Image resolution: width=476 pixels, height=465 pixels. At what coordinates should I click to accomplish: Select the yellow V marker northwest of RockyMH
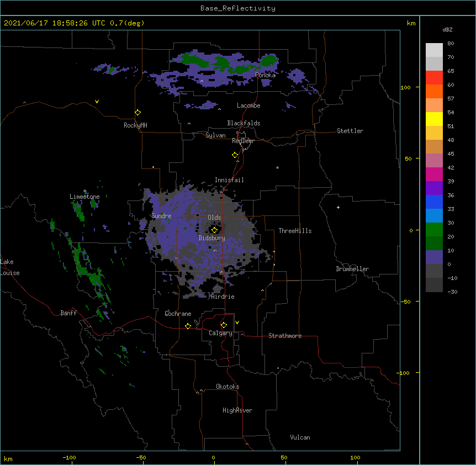tap(97, 102)
